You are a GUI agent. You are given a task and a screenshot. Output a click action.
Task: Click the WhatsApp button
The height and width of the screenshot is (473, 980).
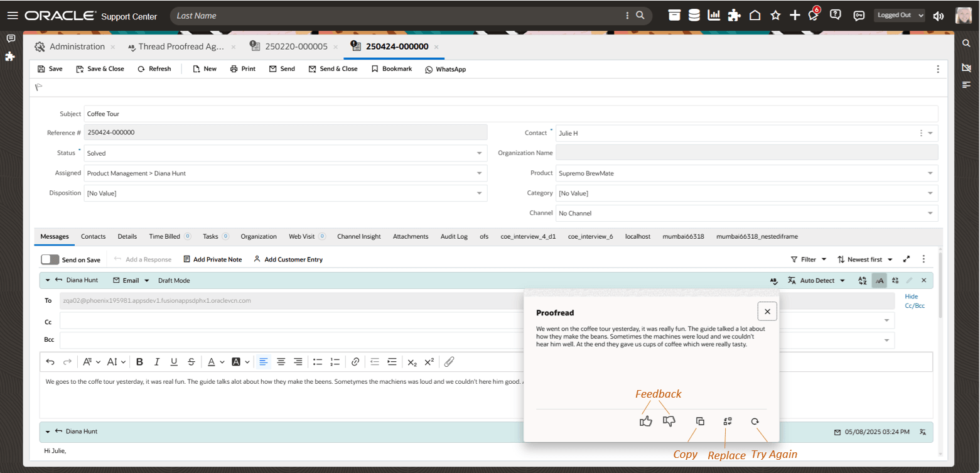coord(445,69)
